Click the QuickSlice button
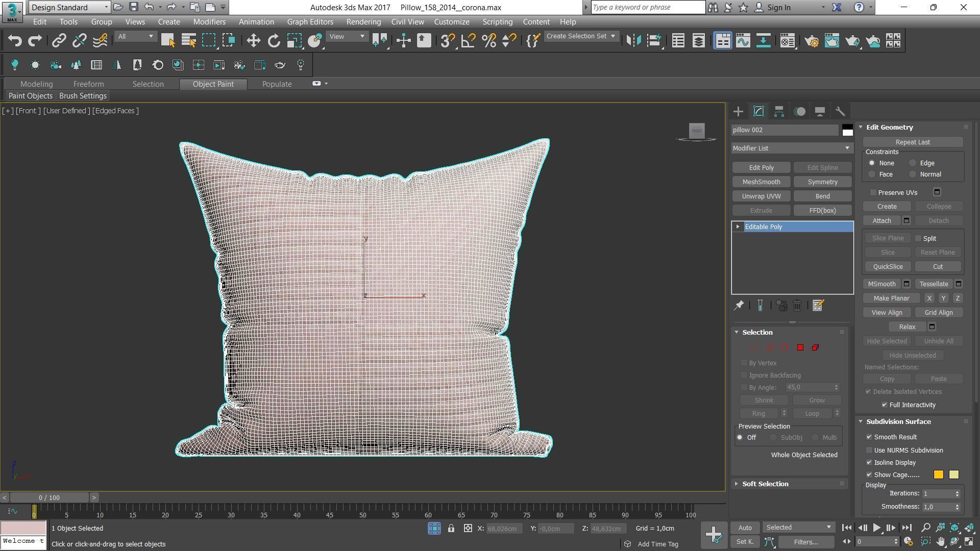This screenshot has width=980, height=551. pos(888,267)
